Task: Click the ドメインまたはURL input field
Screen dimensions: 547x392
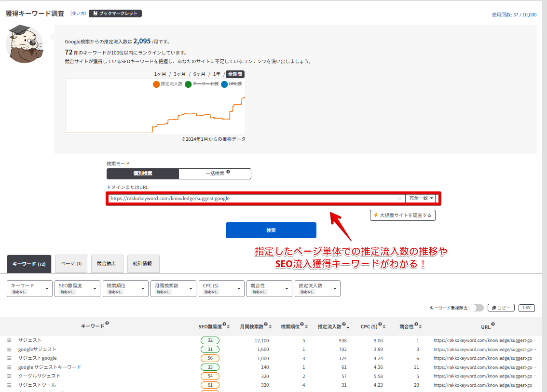Action: pyautogui.click(x=251, y=198)
